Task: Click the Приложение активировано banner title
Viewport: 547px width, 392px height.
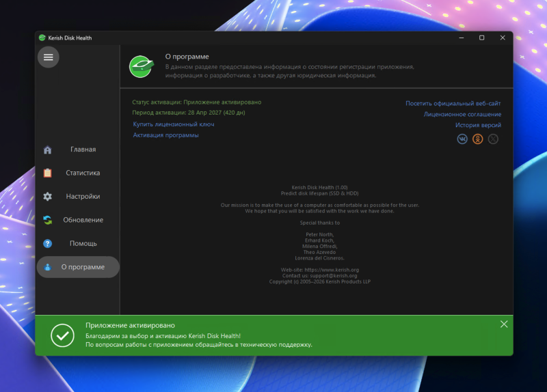Action: point(130,326)
